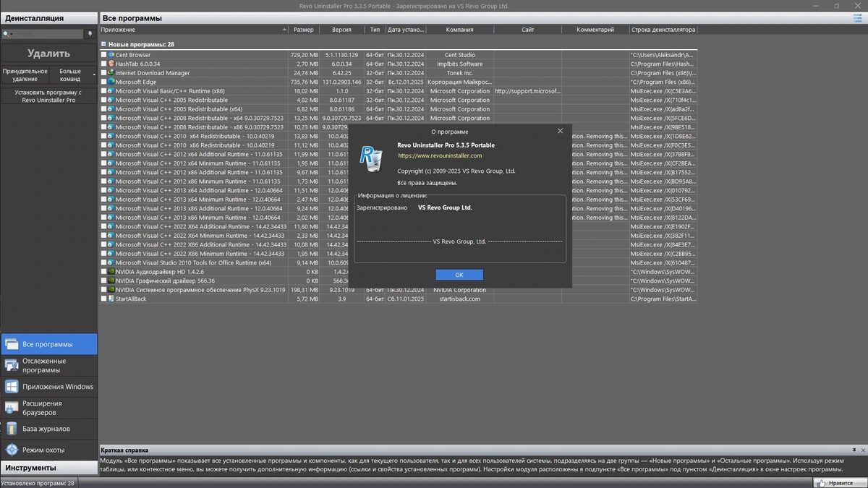
Task: Open the Расширения браузеров module
Action: click(48, 408)
